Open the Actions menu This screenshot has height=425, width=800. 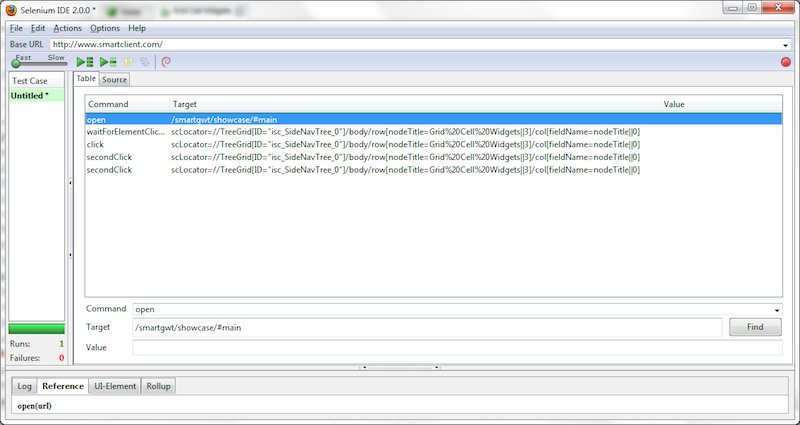67,28
